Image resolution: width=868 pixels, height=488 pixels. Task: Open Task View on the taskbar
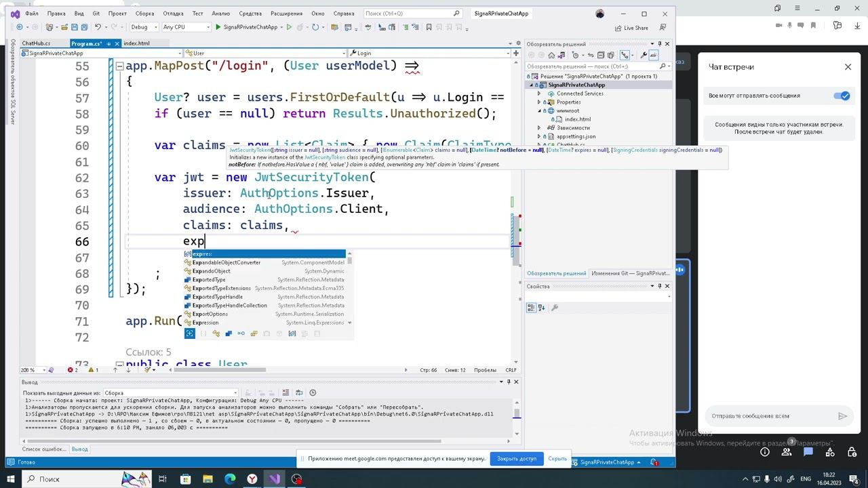pos(163,479)
